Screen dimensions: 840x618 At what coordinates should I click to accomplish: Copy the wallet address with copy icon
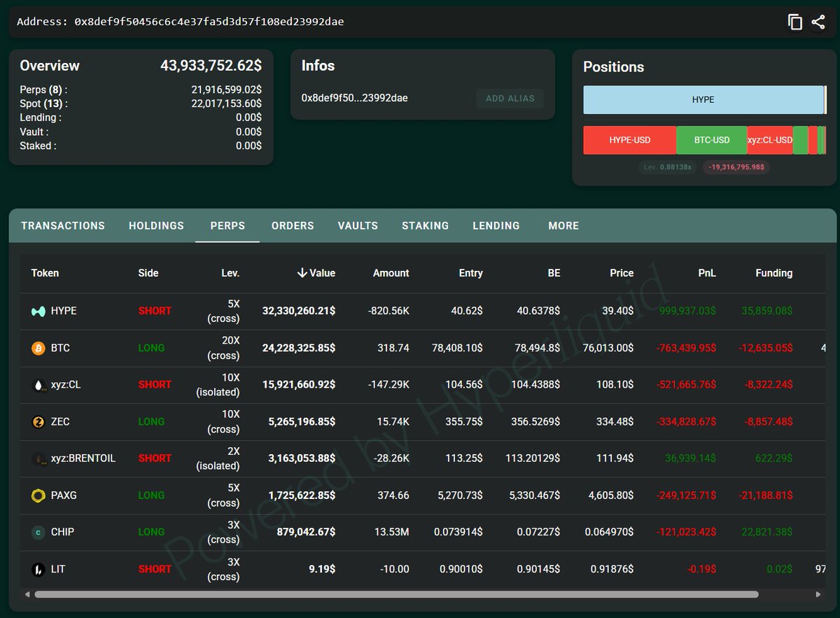pyautogui.click(x=794, y=22)
